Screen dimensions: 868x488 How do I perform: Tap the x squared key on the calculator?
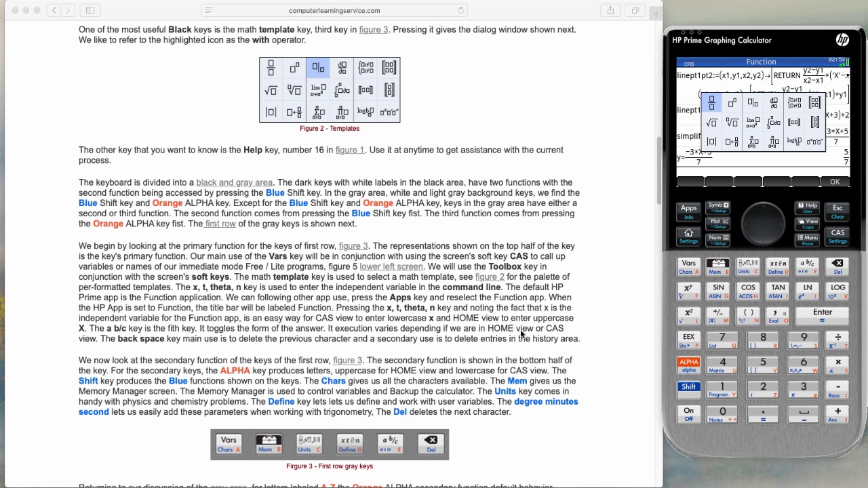tap(689, 316)
